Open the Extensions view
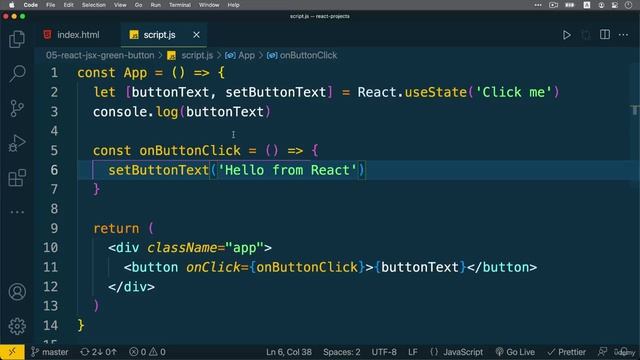The width and height of the screenshot is (640, 360). [17, 178]
